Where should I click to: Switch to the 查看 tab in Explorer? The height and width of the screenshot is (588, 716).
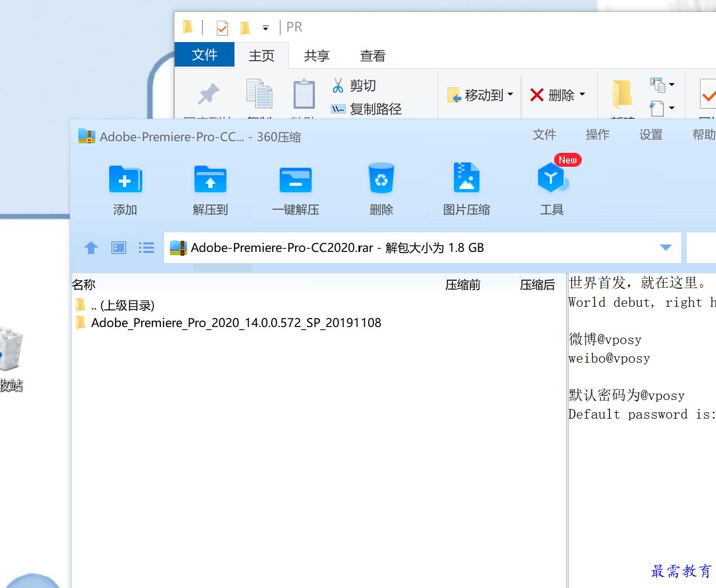point(373,56)
